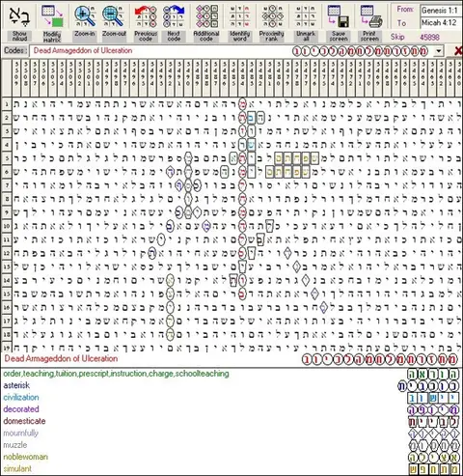Select the 'order,teaching,tuition' term entry
Image resolution: width=463 pixels, height=476 pixels.
[x=116, y=374]
